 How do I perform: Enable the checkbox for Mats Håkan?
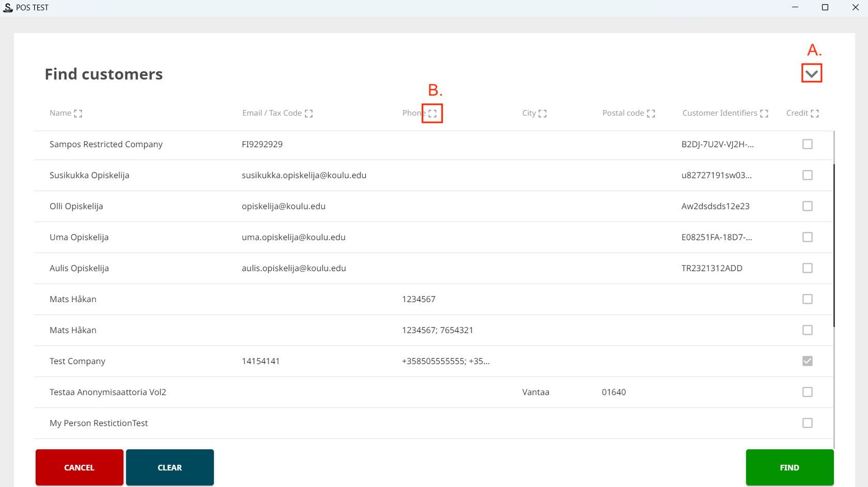pyautogui.click(x=808, y=299)
